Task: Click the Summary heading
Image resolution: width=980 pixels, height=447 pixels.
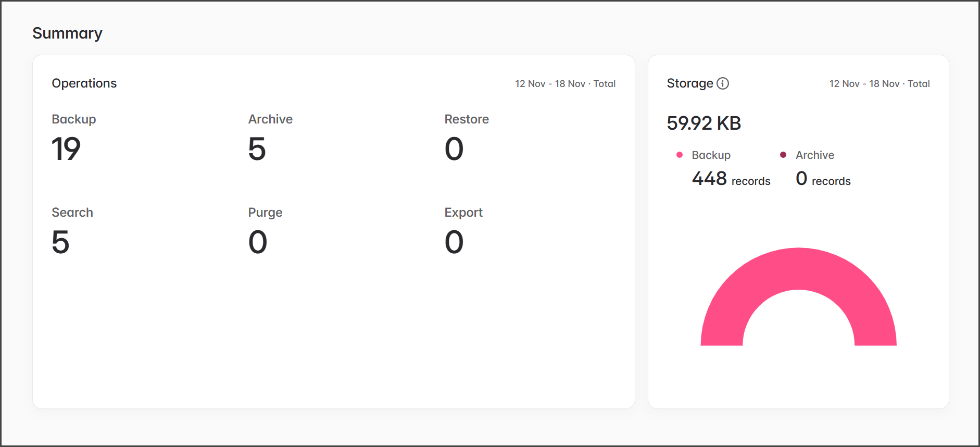Action: (x=68, y=33)
